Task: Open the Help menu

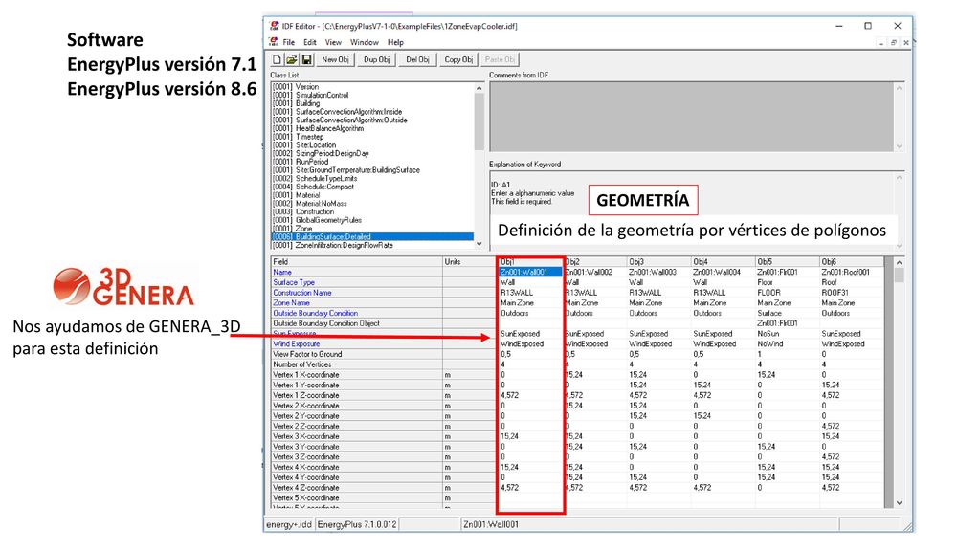Action: tap(395, 42)
